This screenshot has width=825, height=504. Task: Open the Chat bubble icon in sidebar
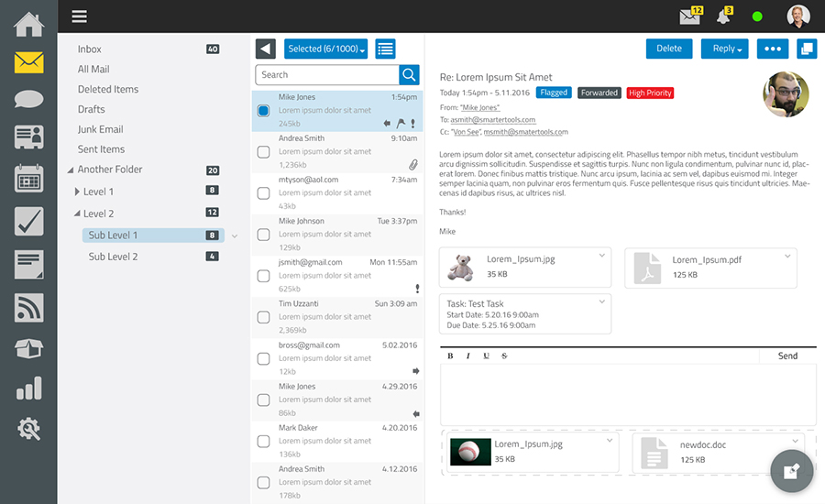(x=28, y=99)
